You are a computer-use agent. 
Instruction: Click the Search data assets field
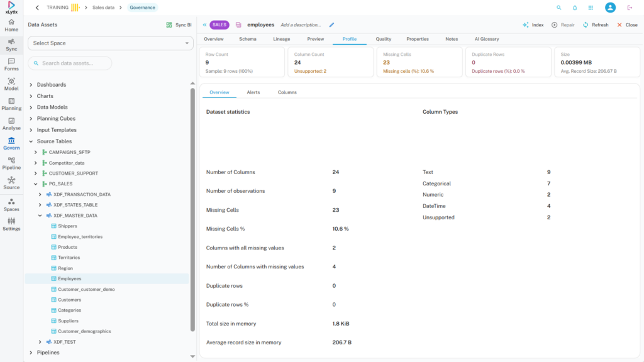pos(70,63)
